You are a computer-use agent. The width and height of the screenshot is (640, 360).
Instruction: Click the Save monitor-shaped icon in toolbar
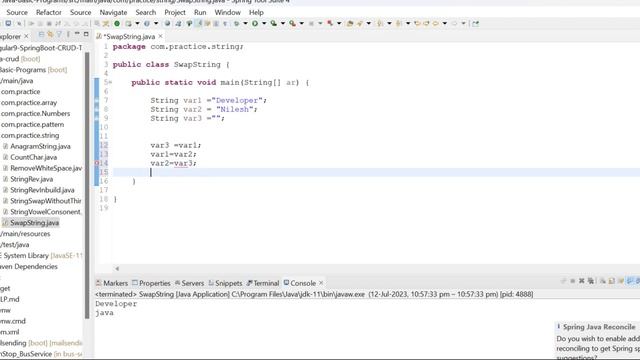tap(8, 23)
